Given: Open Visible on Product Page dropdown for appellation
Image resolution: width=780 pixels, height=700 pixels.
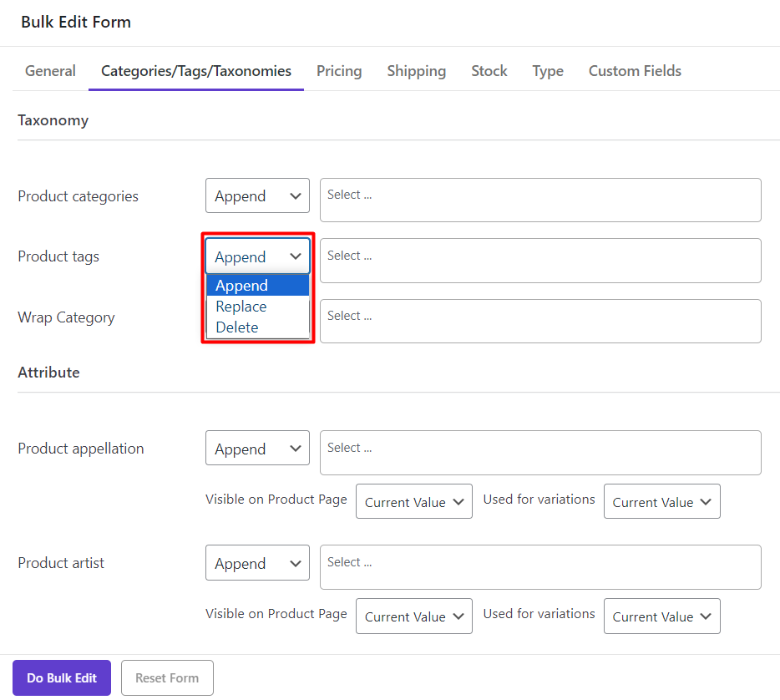Looking at the screenshot, I should [x=413, y=502].
